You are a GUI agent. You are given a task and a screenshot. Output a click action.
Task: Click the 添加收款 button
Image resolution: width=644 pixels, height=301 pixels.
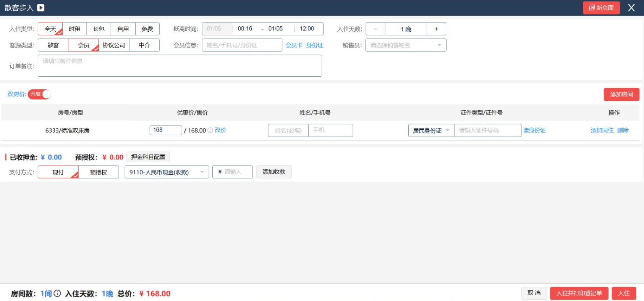coord(274,172)
